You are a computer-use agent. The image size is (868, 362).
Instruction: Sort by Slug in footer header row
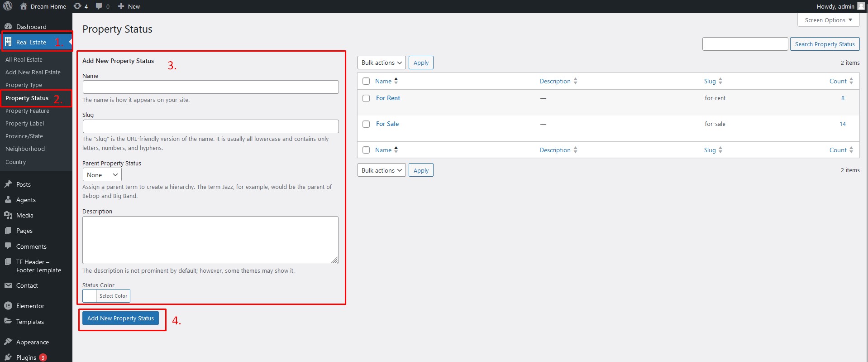pos(713,150)
